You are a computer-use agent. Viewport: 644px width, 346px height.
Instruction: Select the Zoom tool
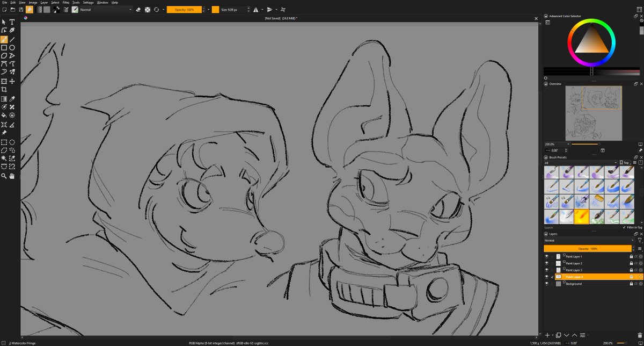[x=4, y=176]
